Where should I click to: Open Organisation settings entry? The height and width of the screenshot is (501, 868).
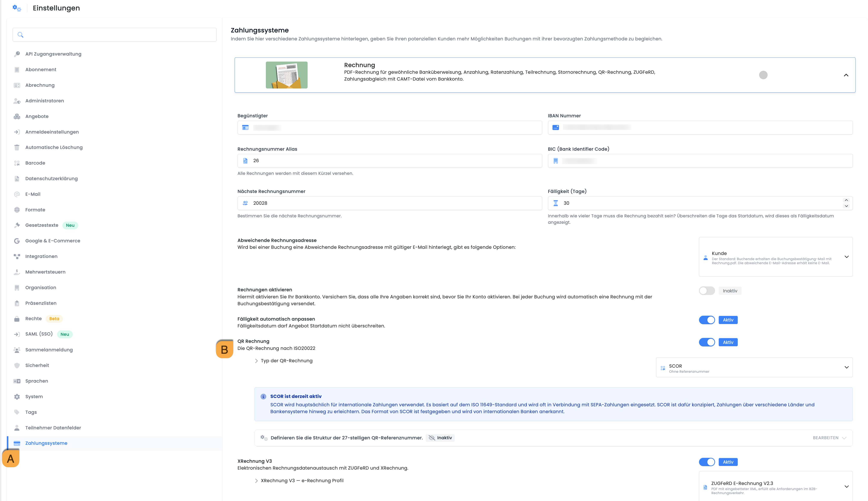point(41,288)
